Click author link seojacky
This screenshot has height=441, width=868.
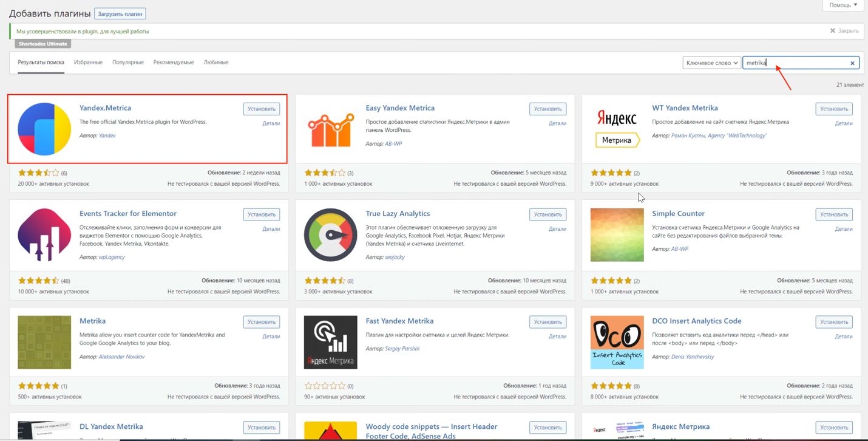click(x=395, y=258)
